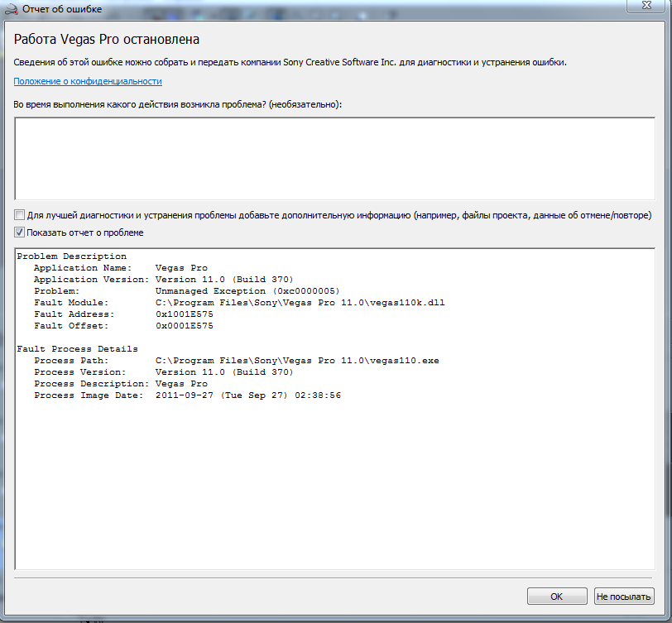
Task: Click the Vegas error report title bar icon
Action: pyautogui.click(x=11, y=9)
